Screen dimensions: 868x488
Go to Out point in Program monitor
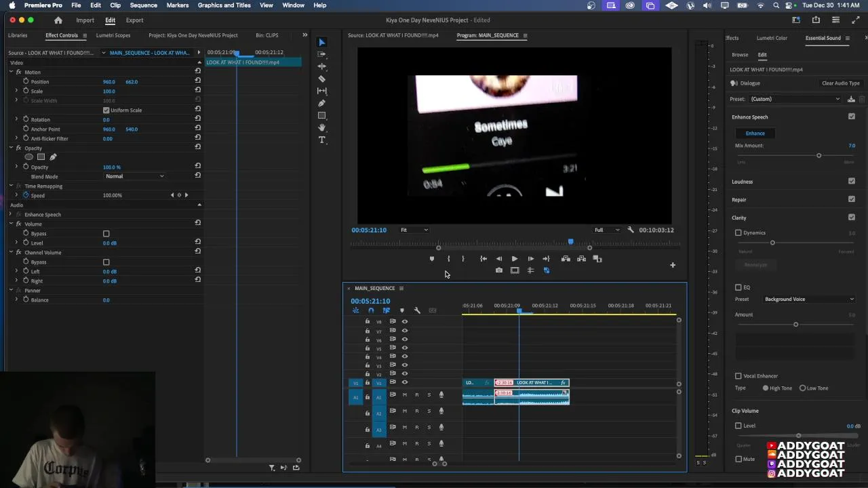click(546, 259)
